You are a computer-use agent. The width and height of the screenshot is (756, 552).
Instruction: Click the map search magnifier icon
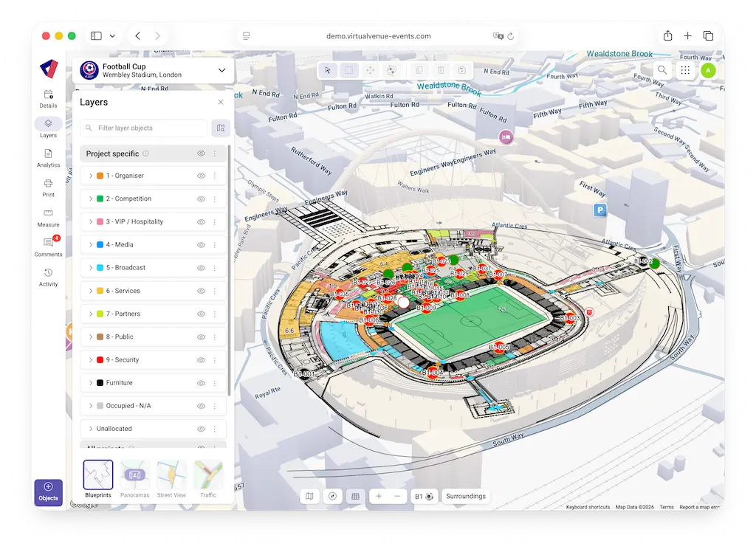point(662,70)
